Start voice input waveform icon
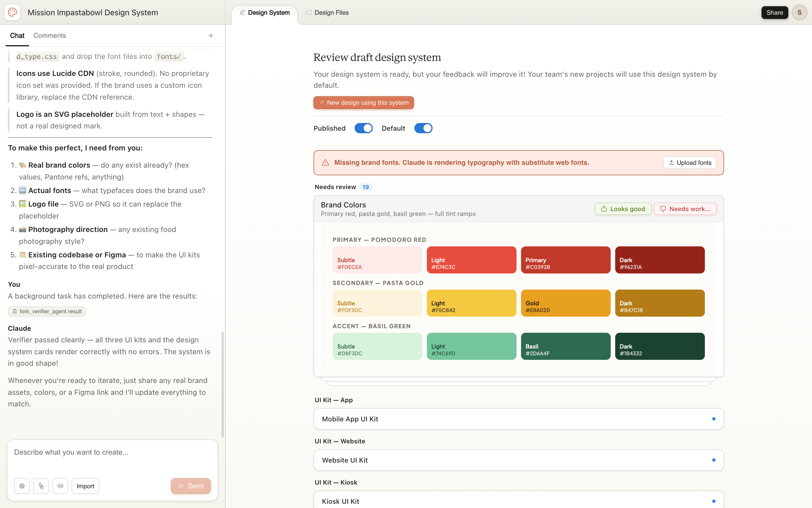This screenshot has height=508, width=812. coord(60,486)
